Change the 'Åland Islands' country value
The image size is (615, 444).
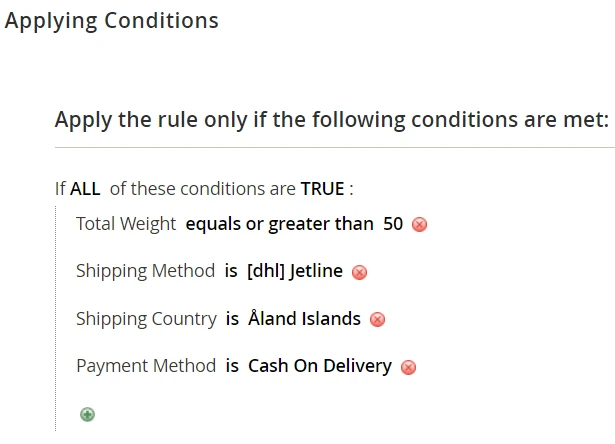point(304,319)
